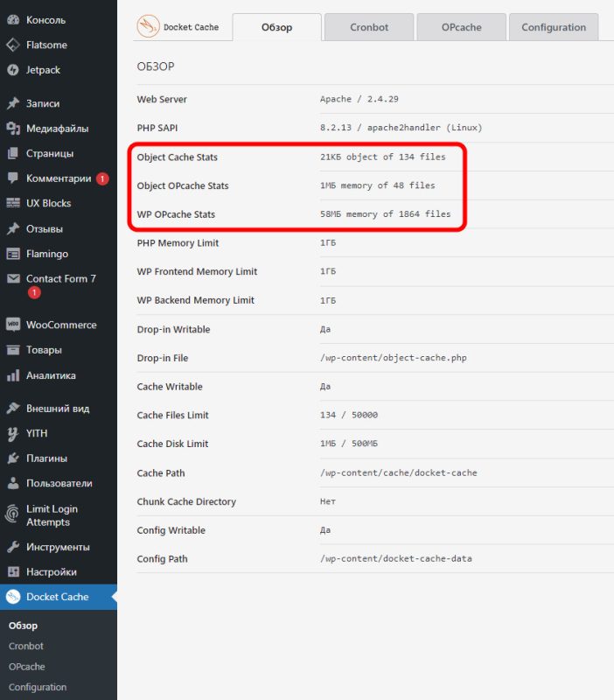This screenshot has width=614, height=700.
Task: Click the Комментарии notification badge
Action: click(102, 178)
